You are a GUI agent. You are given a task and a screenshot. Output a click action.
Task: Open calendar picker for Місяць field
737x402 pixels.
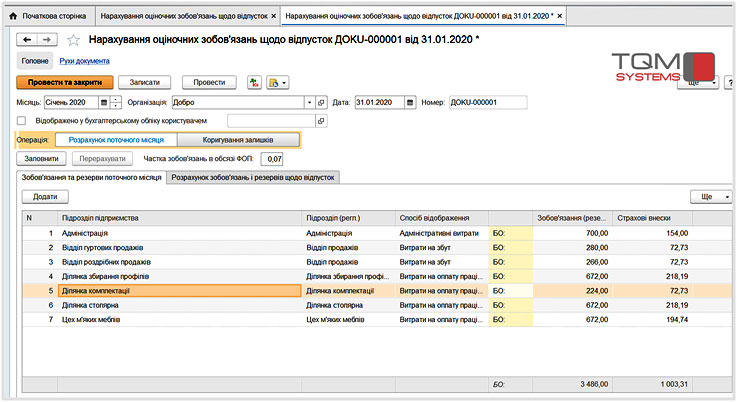tap(103, 102)
